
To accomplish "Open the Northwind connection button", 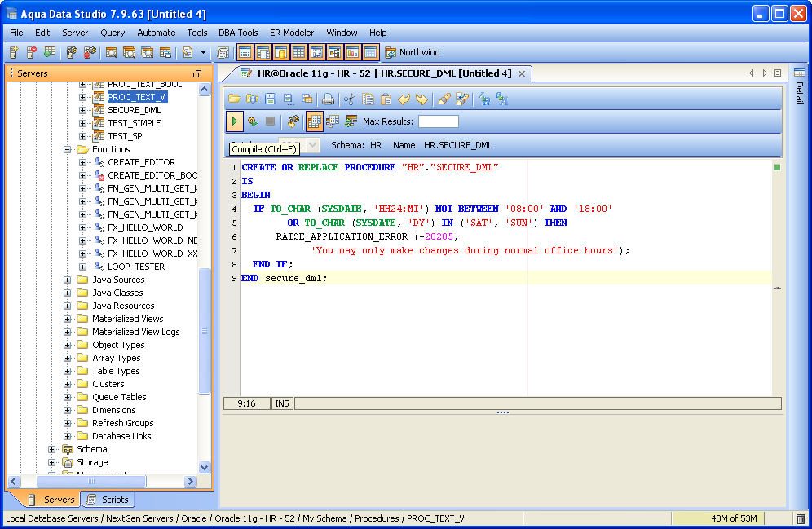I will tap(413, 53).
